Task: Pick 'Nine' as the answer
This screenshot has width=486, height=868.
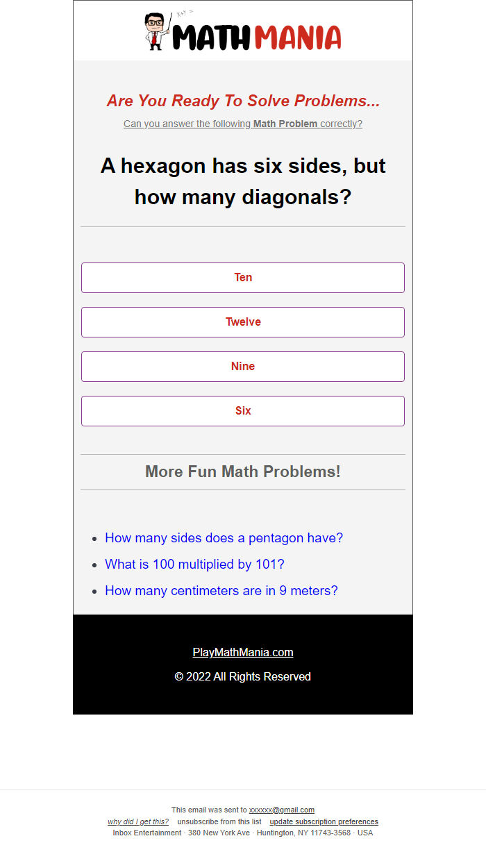Action: click(243, 367)
